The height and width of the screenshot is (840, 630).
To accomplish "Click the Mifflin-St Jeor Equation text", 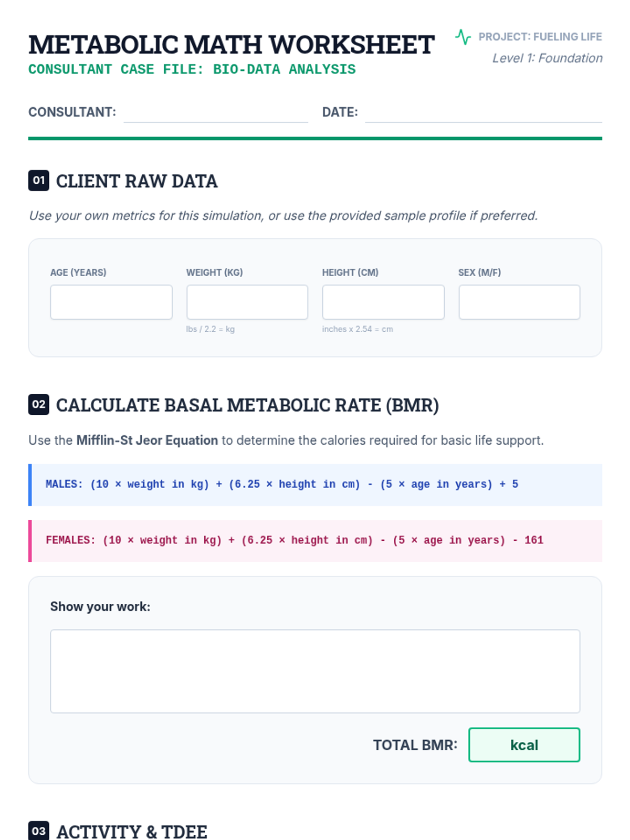I will [147, 440].
